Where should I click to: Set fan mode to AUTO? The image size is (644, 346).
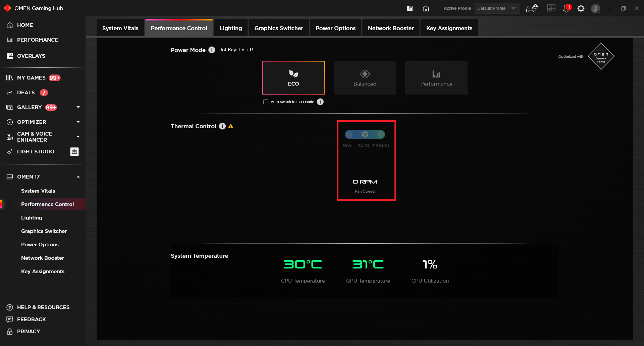point(365,135)
